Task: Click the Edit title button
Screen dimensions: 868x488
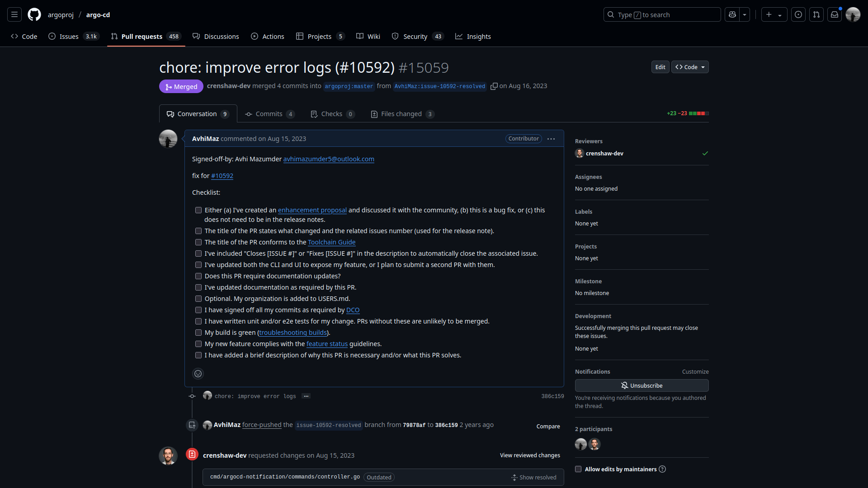Action: pos(660,67)
